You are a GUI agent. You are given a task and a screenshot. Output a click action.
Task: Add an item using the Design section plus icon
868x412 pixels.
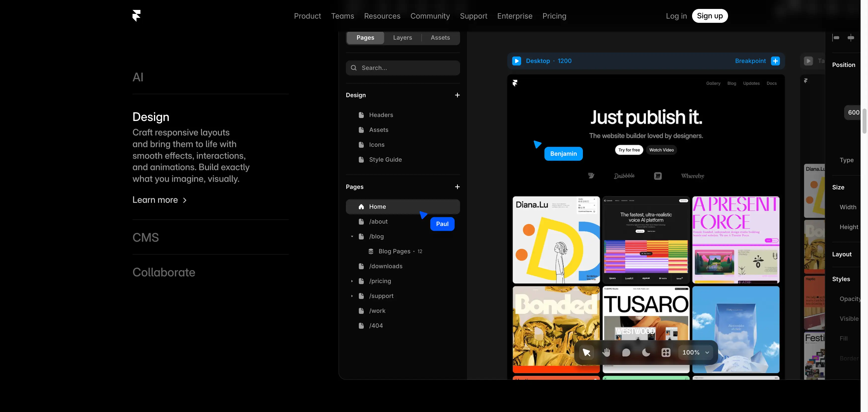tap(457, 95)
